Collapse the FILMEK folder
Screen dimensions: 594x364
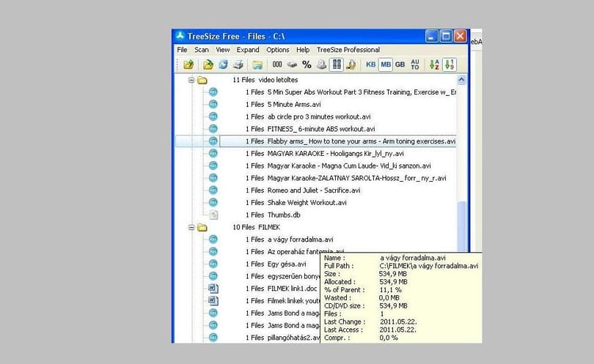click(191, 227)
